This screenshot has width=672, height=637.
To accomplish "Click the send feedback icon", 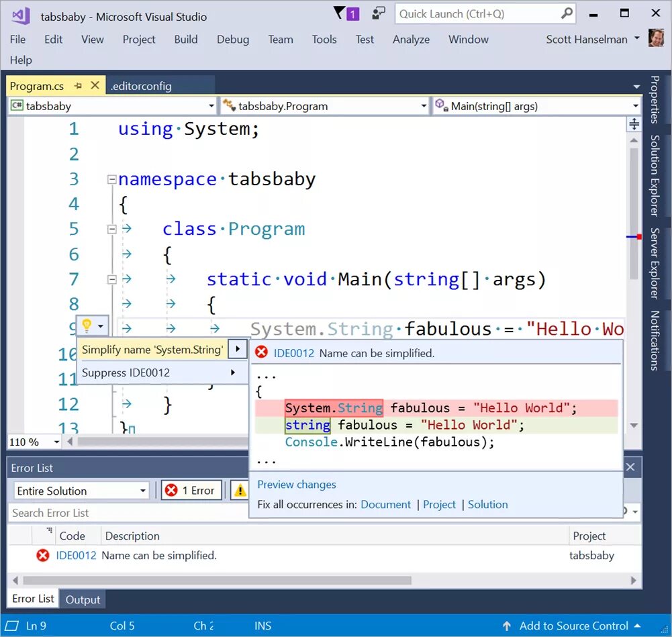I will (x=379, y=13).
